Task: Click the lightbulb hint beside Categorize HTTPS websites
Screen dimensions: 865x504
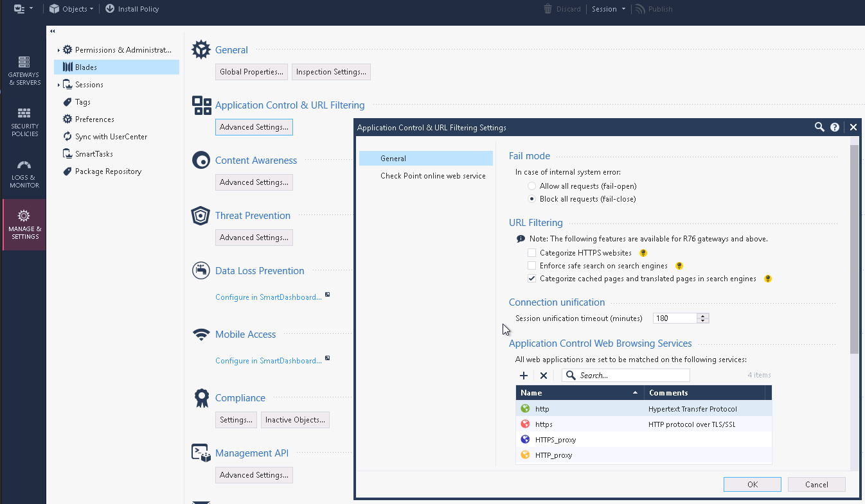Action: coord(643,253)
